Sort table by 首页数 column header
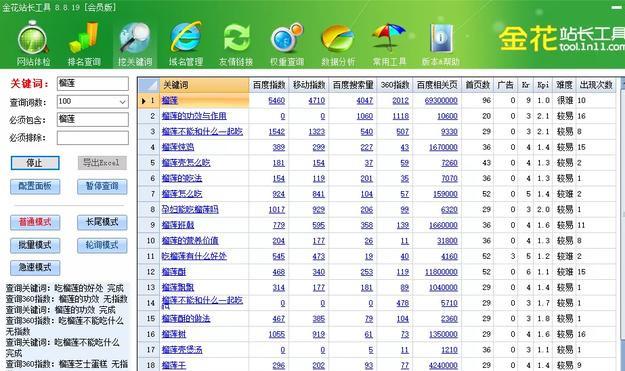 [478, 85]
